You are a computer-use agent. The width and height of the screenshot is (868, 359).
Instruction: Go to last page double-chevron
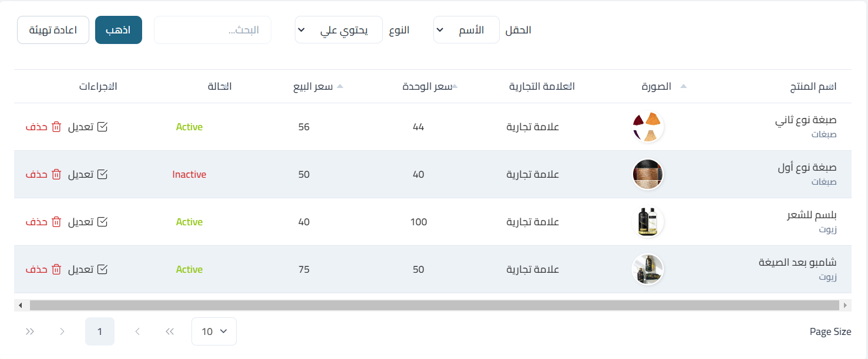point(30,331)
